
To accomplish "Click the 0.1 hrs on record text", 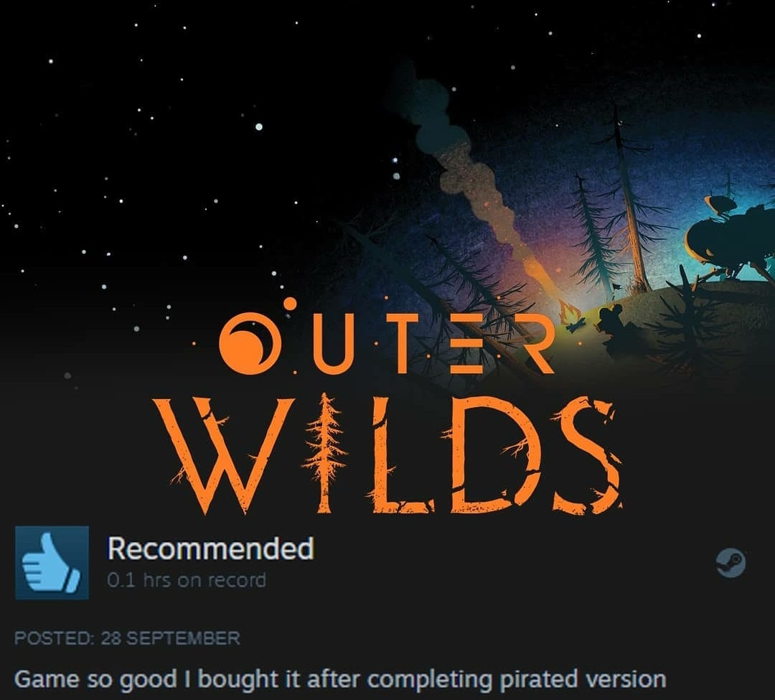I will click(187, 580).
